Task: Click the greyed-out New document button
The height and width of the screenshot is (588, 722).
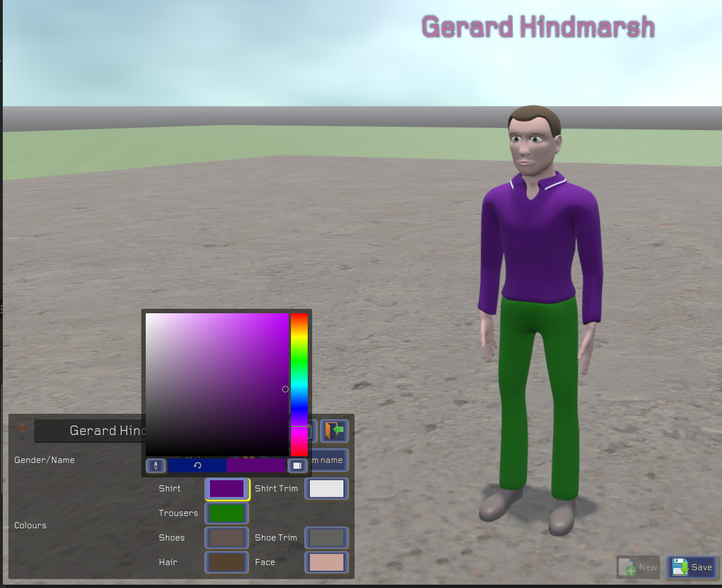Action: pyautogui.click(x=638, y=567)
